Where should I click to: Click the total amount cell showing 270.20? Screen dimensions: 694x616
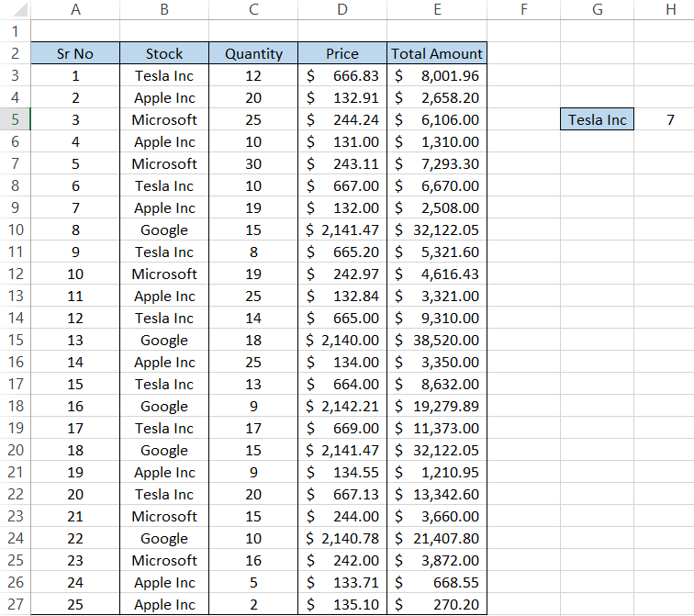tap(437, 604)
